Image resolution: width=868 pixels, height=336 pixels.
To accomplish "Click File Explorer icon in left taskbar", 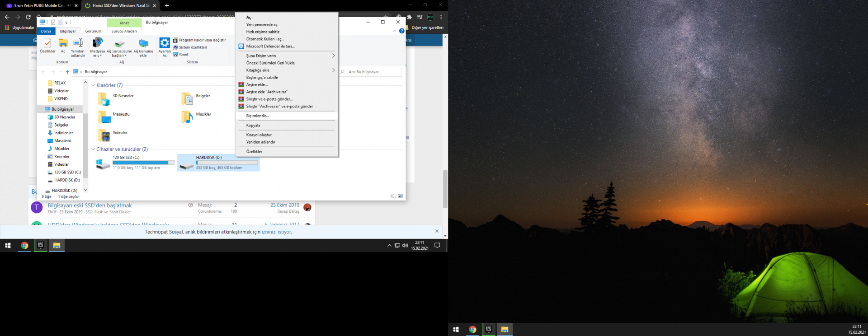I will pyautogui.click(x=57, y=246).
